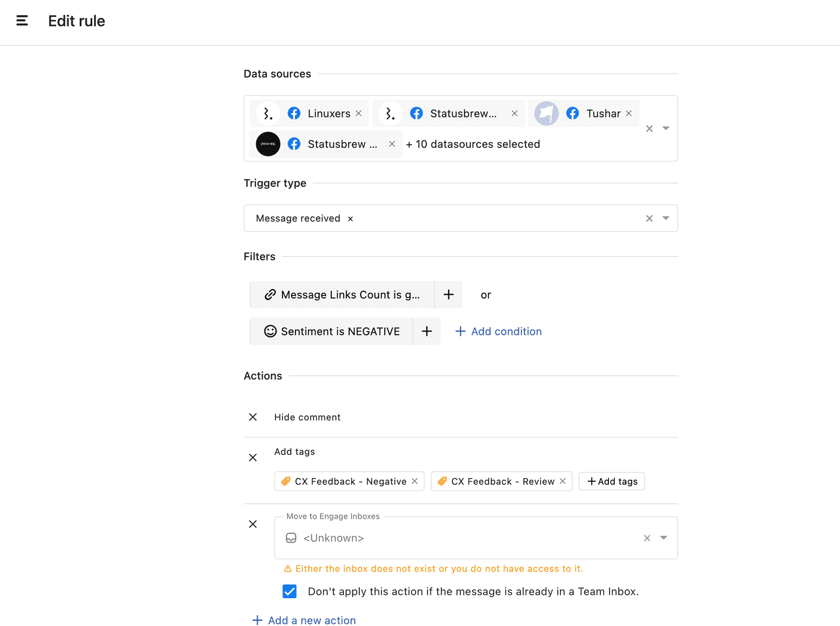Click plus beside Sentiment filter
Screen dimensions: 840x626
[427, 332]
